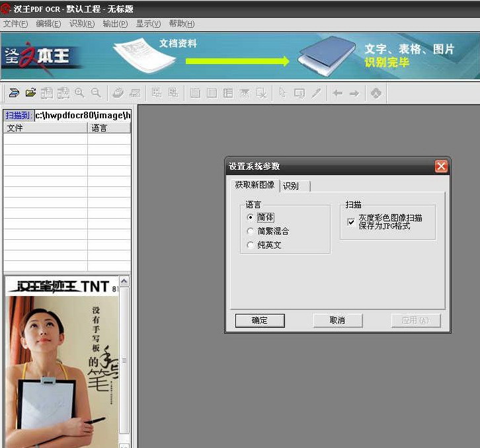
Task: Click the zoom out magnifier icon
Action: 96,93
